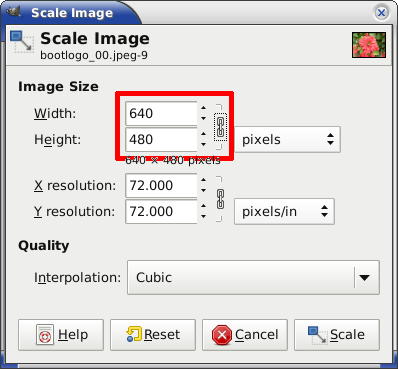The image size is (398, 369).
Task: Increase Height with the up arrow
Action: [x=203, y=134]
